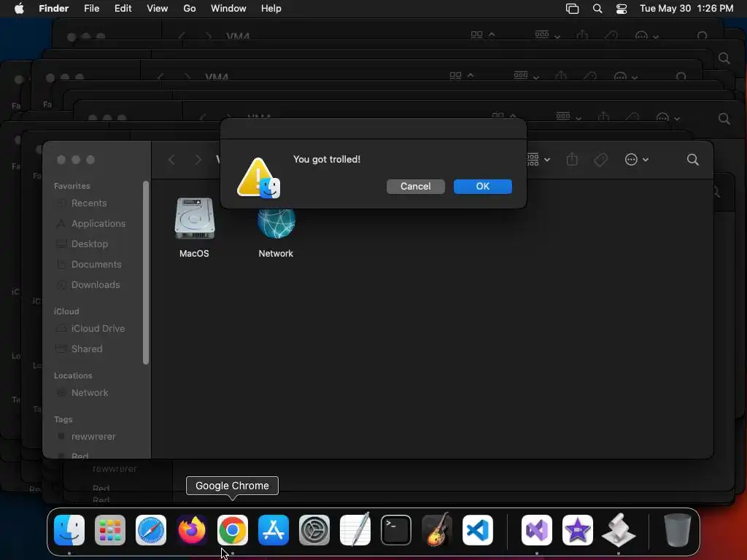Click the date and time in menu bar

(686, 9)
